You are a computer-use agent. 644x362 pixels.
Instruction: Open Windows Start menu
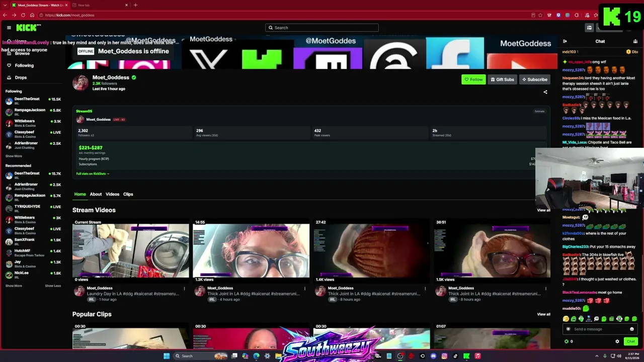[167, 356]
